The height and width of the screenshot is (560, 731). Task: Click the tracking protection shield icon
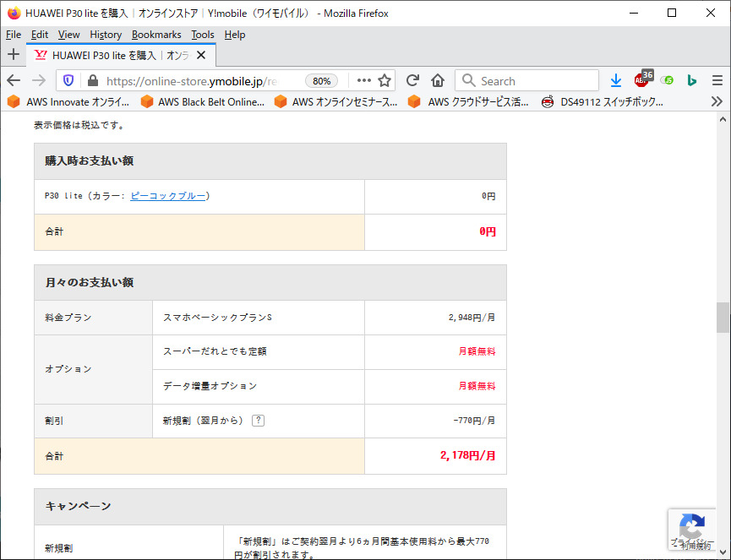coord(69,80)
